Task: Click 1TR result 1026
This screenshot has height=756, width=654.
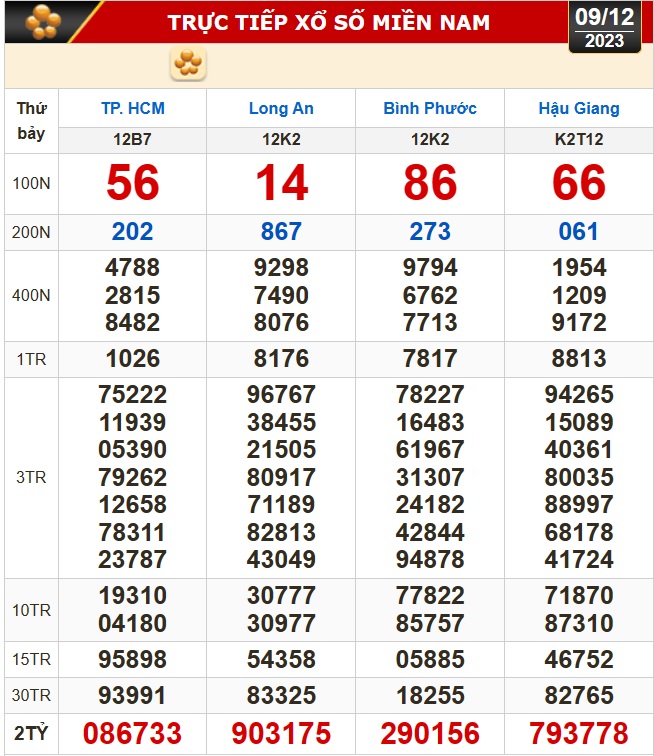Action: coord(133,359)
